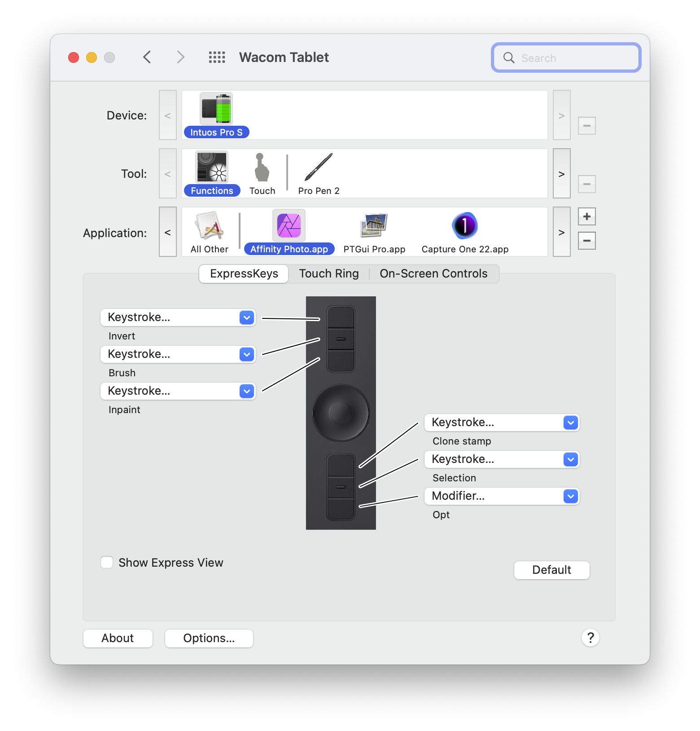The width and height of the screenshot is (700, 731).
Task: Click the top ExpressKey in the tablet image
Action: coord(341,317)
